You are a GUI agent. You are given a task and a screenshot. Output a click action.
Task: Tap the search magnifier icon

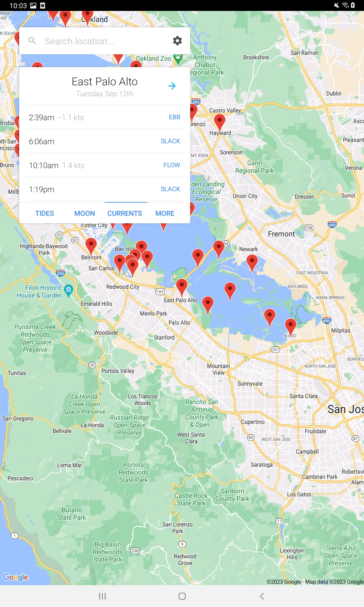[x=32, y=41]
